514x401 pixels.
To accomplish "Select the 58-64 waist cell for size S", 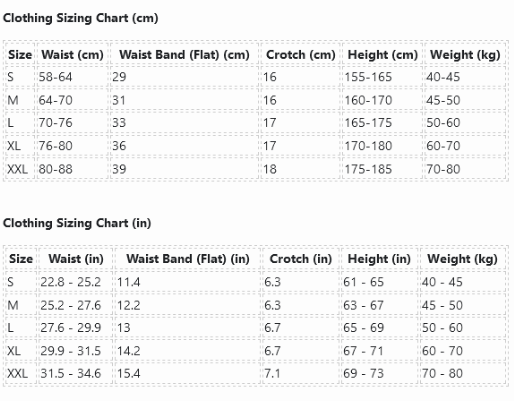I will 55,77.
